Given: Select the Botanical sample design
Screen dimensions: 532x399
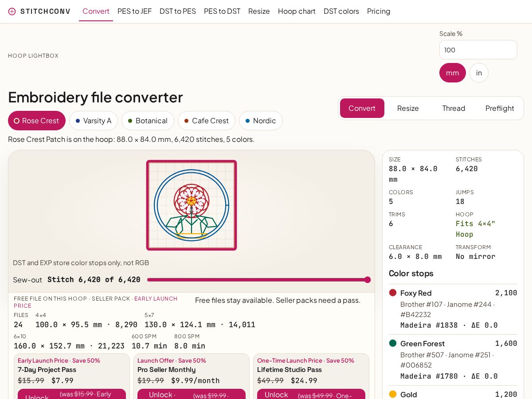Looking at the screenshot, I should pos(148,121).
